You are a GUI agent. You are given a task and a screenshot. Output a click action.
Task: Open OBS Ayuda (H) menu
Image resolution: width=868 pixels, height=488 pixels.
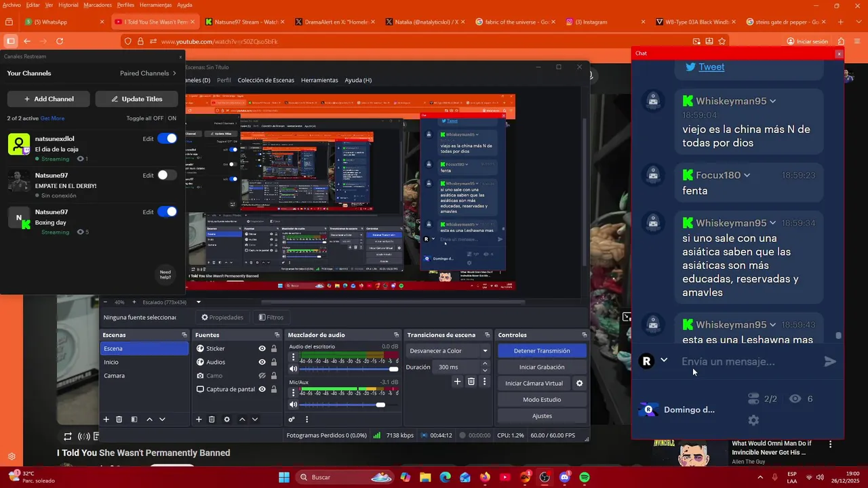(x=358, y=80)
